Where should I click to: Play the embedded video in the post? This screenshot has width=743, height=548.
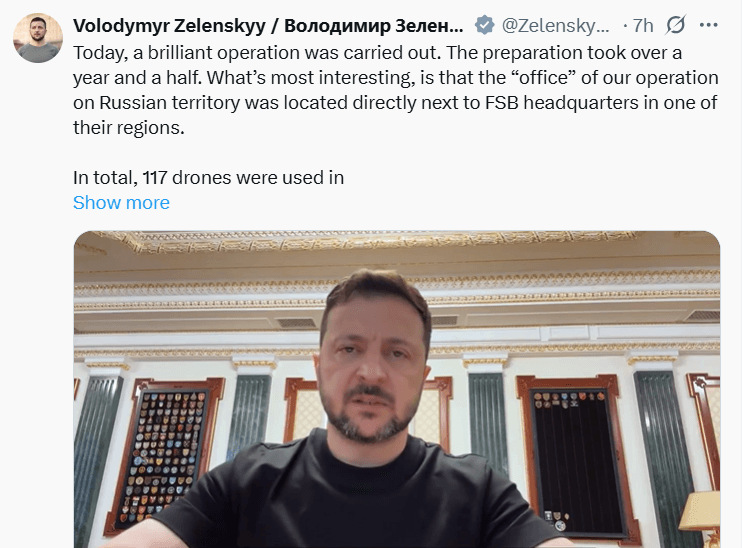[397, 389]
